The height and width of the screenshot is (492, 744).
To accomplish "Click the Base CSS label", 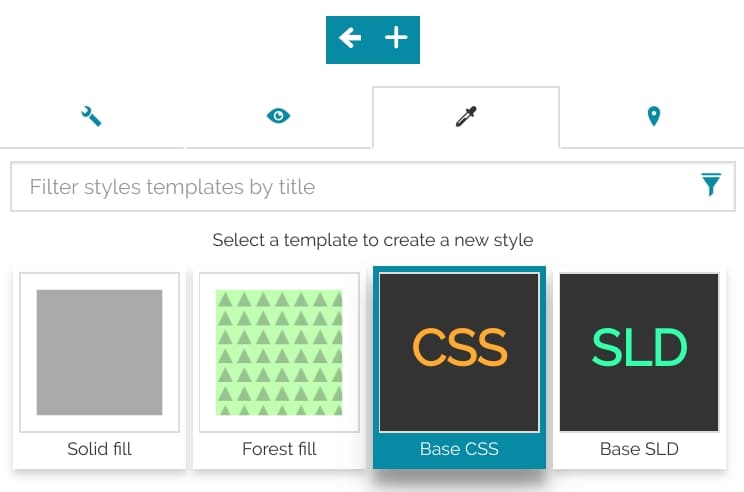I will [459, 449].
